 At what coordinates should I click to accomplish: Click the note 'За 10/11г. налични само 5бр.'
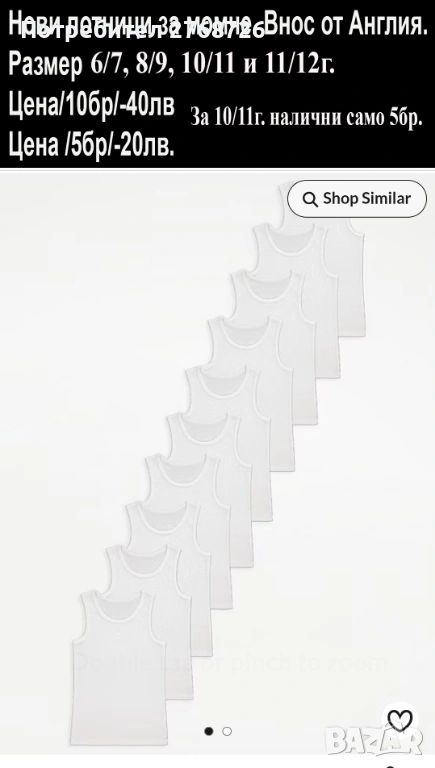click(306, 118)
